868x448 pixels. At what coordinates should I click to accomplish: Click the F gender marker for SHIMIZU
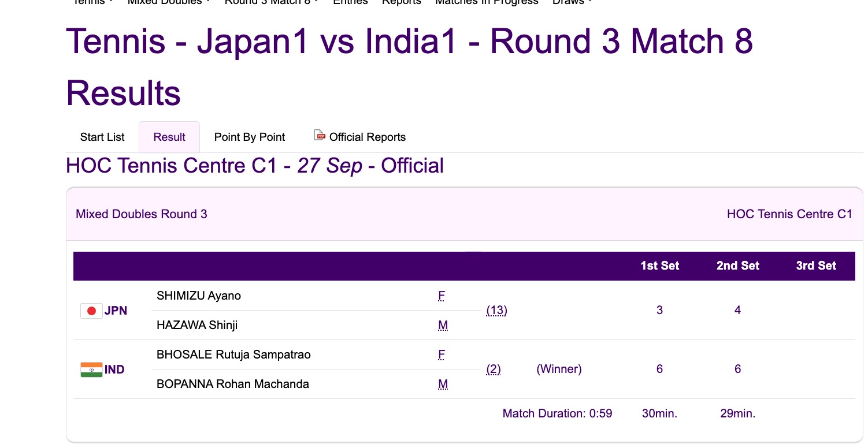(442, 296)
